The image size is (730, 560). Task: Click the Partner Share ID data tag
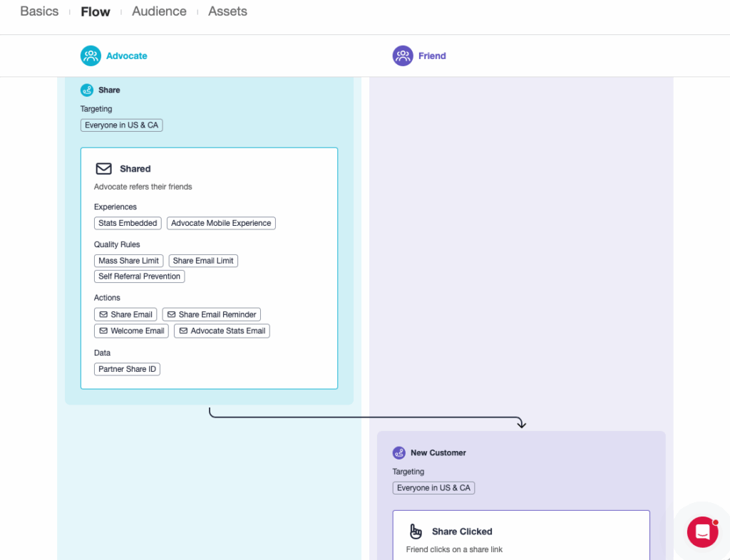pos(127,369)
